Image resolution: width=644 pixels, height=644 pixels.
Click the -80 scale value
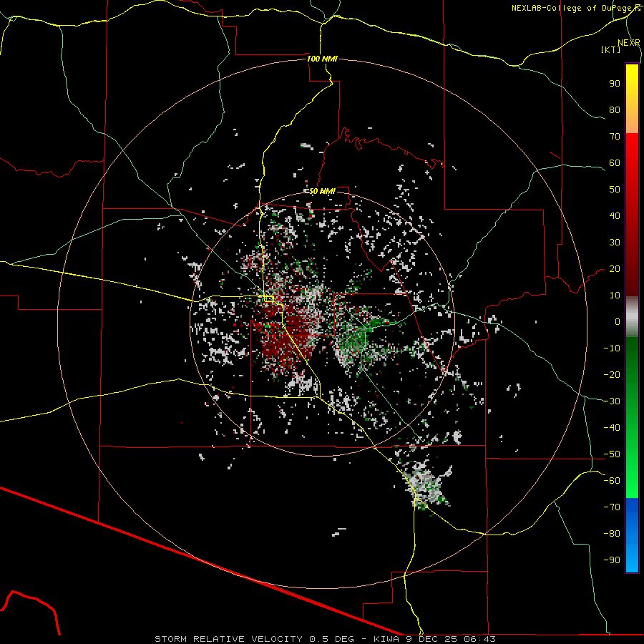click(612, 534)
